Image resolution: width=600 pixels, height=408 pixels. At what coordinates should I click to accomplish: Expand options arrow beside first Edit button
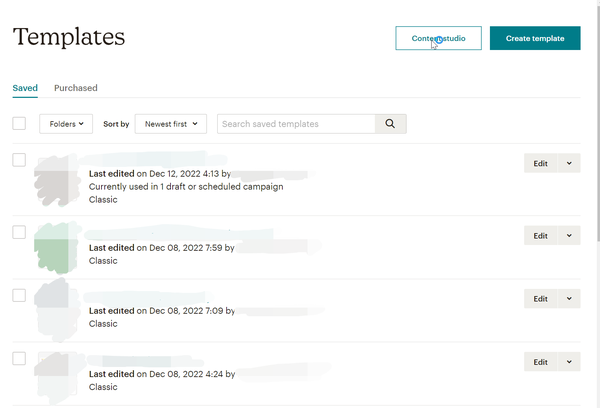point(568,163)
